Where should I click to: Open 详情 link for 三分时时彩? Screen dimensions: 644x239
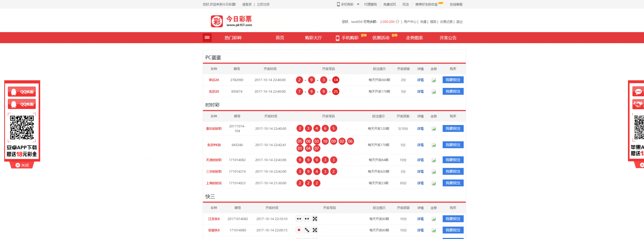coord(420,172)
